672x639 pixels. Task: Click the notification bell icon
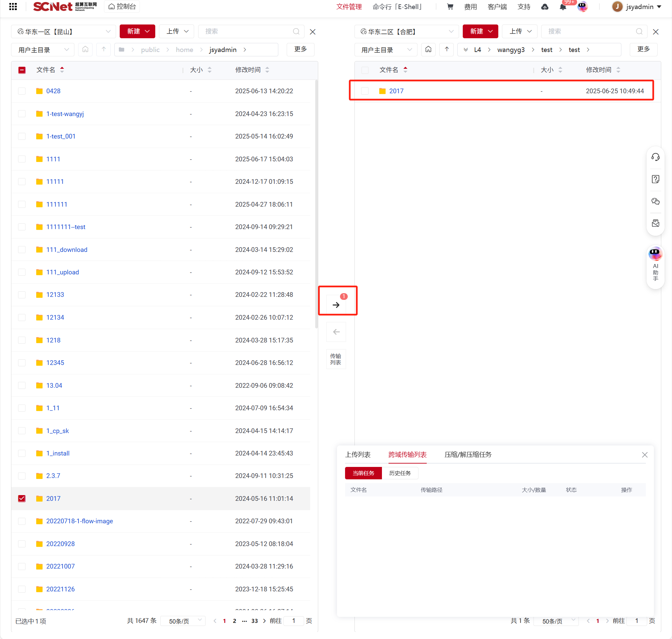(562, 7)
